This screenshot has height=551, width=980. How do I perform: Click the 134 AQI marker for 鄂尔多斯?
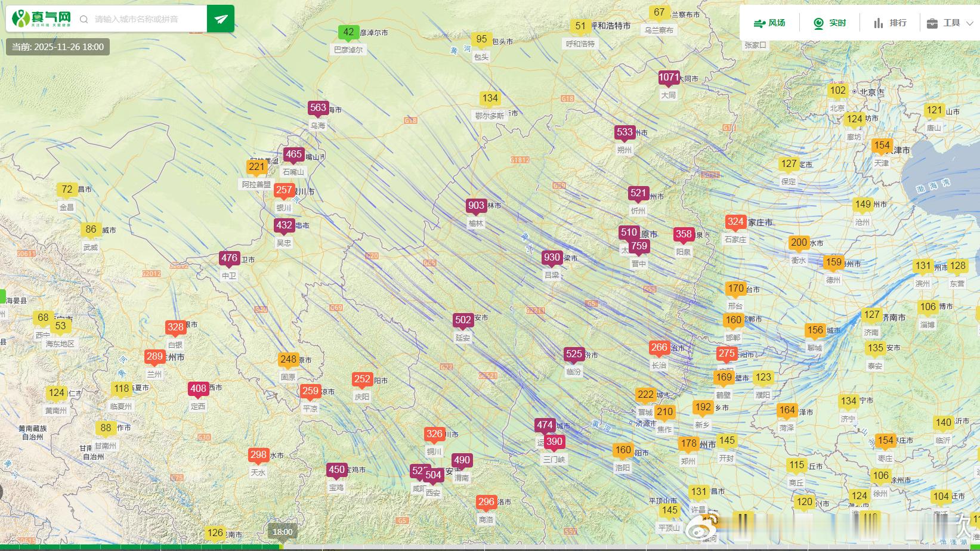[x=490, y=99]
